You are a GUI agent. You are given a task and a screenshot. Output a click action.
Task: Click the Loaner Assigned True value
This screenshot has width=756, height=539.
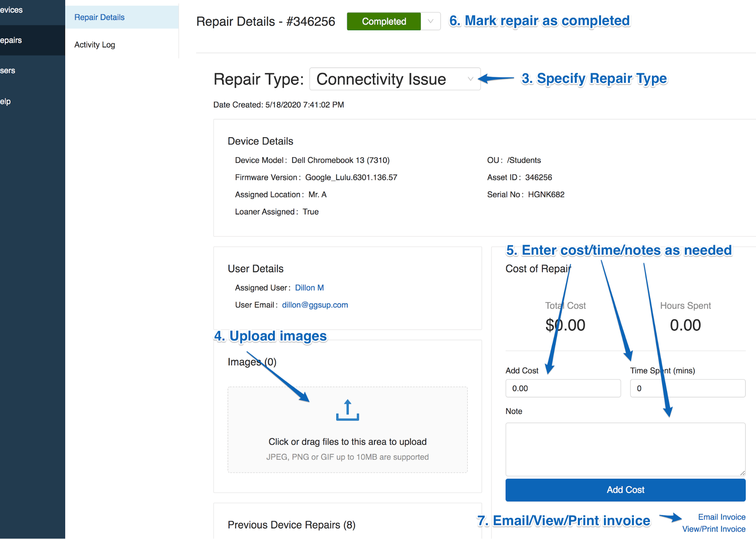click(x=310, y=212)
